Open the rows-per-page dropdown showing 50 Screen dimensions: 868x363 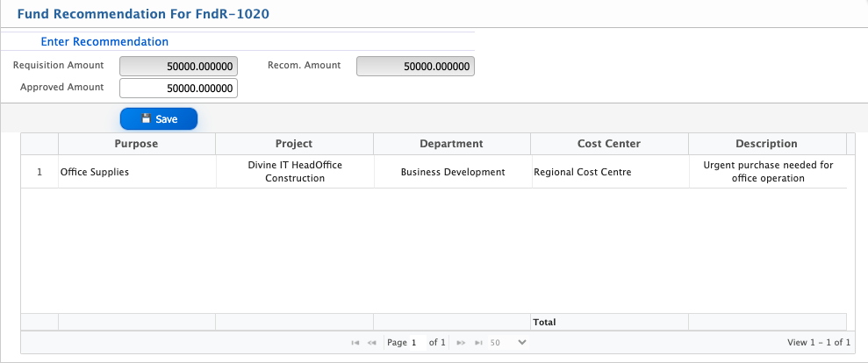click(x=507, y=343)
